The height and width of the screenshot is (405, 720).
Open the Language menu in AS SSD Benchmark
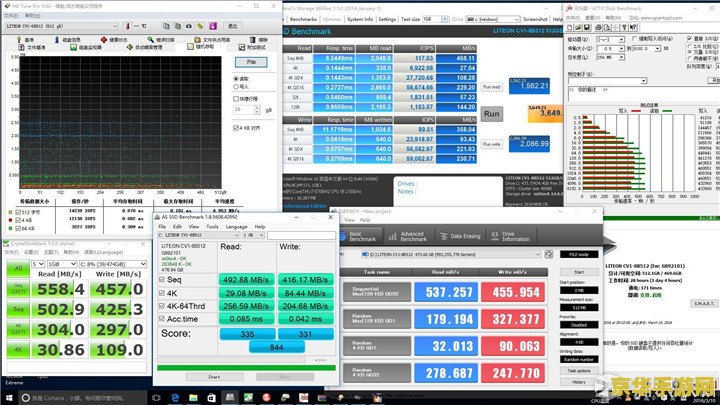(x=236, y=227)
